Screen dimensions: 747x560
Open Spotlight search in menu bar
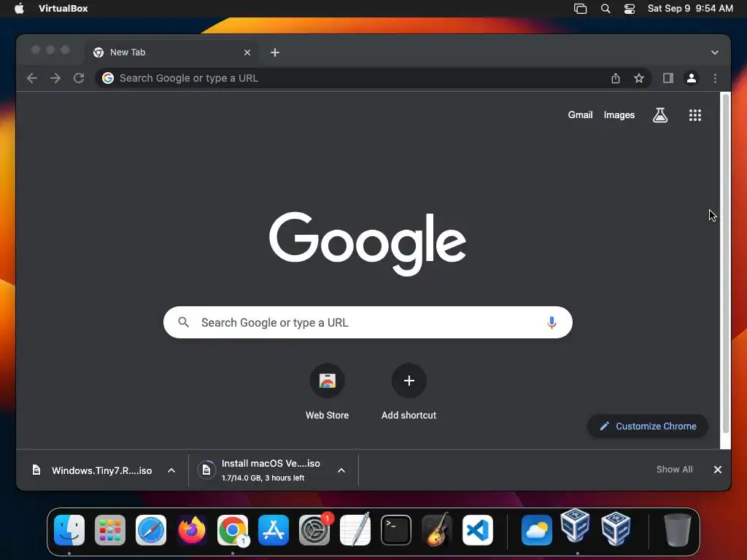(x=605, y=9)
